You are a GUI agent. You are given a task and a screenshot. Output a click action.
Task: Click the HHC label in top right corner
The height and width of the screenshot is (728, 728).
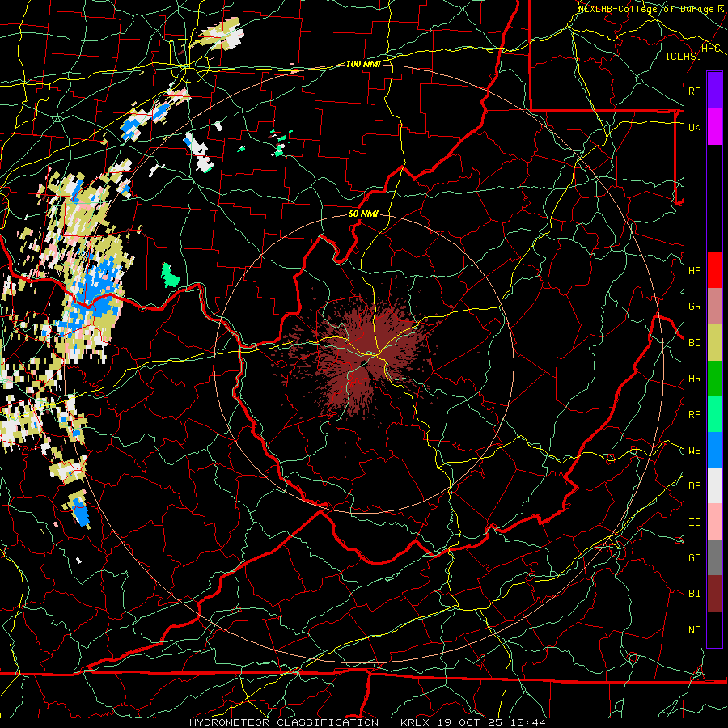pyautogui.click(x=710, y=49)
